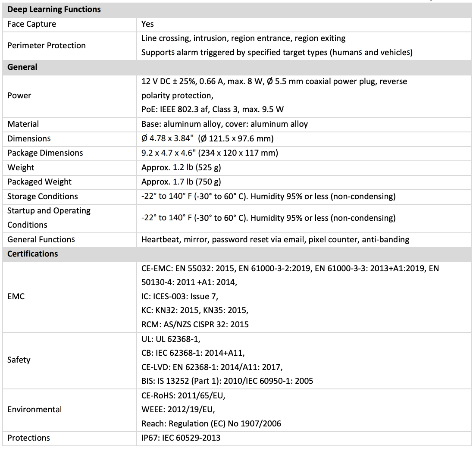This screenshot has height=451, width=476.
Task: Click the Perimeter Protection label
Action: (47, 46)
